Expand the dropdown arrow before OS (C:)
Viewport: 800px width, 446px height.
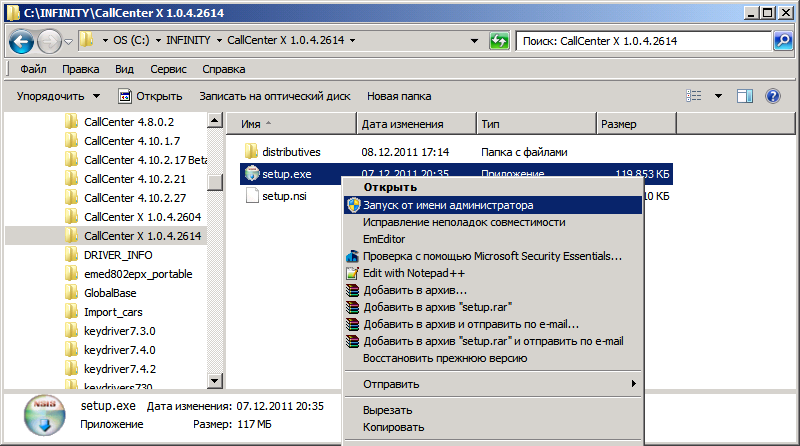pyautogui.click(x=105, y=40)
